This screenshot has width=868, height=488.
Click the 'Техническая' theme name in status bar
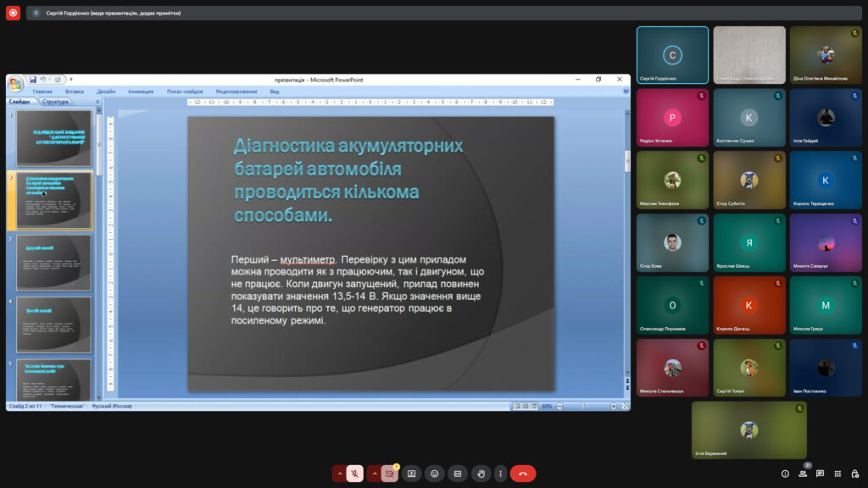pos(67,406)
